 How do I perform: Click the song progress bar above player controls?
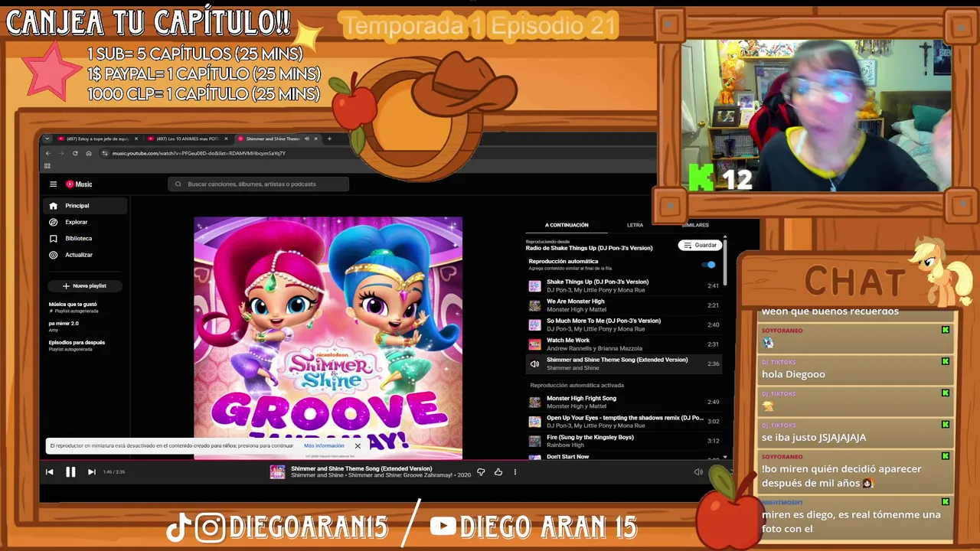click(387, 461)
